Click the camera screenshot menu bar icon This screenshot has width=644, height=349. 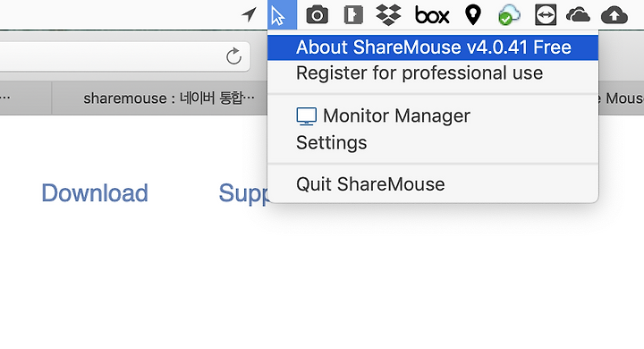[317, 15]
